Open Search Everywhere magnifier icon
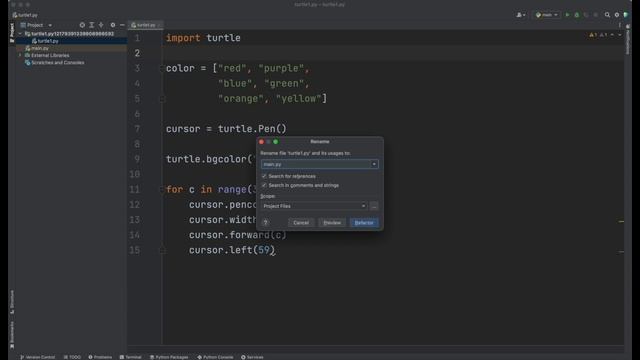Image resolution: width=640 pixels, height=360 pixels. pos(607,15)
